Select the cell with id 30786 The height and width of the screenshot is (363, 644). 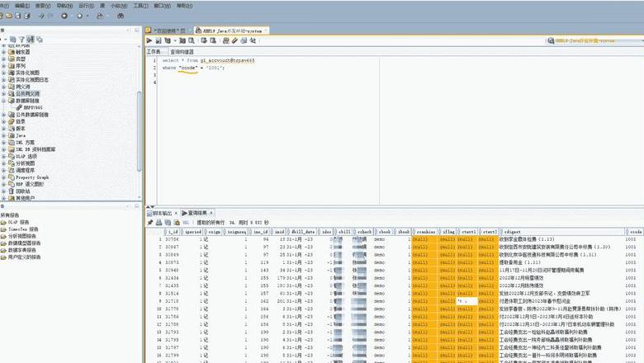coord(172,239)
